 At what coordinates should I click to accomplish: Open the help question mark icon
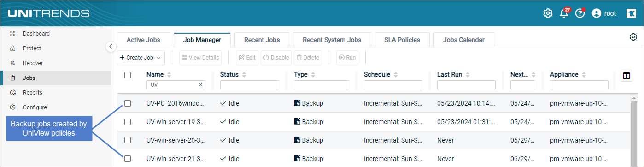[580, 13]
